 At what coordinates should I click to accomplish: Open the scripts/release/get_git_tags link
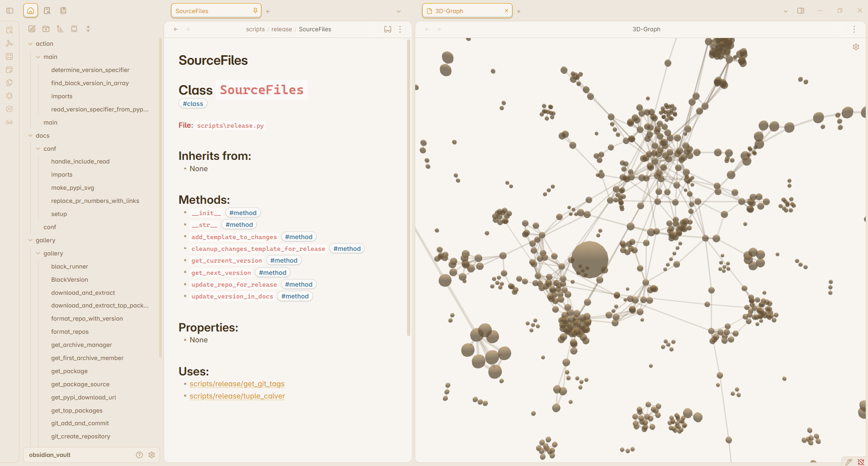pos(237,384)
